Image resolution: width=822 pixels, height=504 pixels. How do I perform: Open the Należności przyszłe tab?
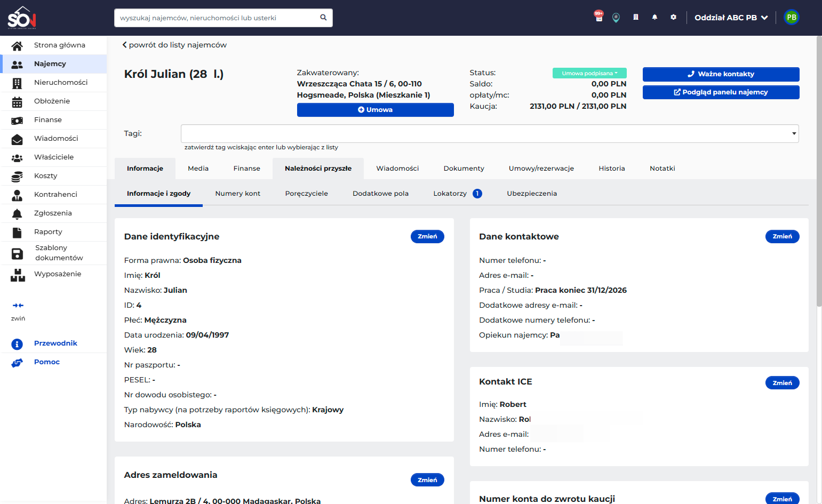click(x=318, y=169)
